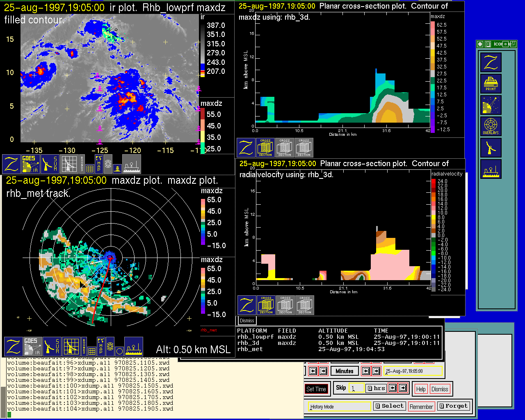Click the Set Time button
Screen dimensions: 525x420
pyautogui.click(x=316, y=389)
